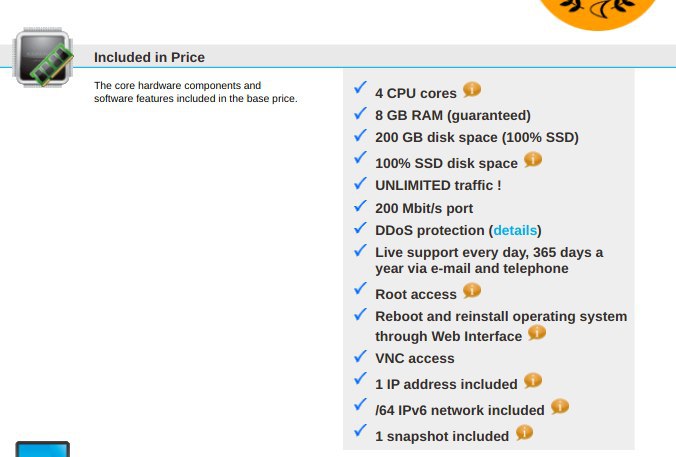Click info icon next to 100% SSD disk space
676x457 pixels.
533,160
